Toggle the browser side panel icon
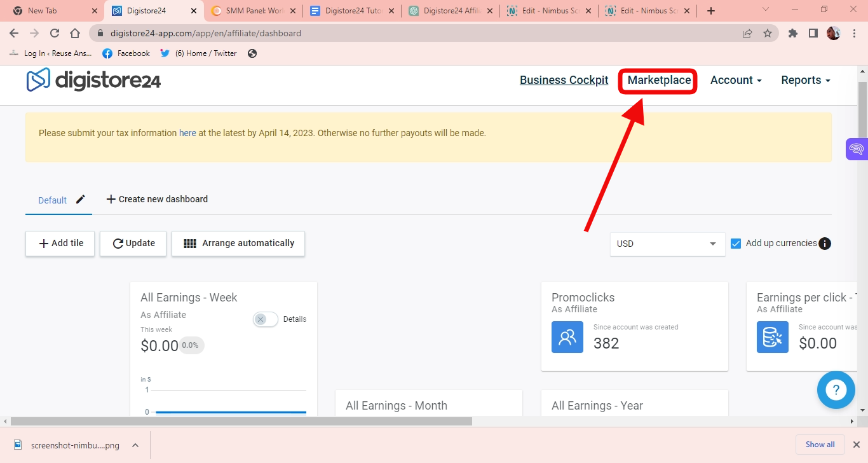The image size is (868, 463). [x=813, y=33]
